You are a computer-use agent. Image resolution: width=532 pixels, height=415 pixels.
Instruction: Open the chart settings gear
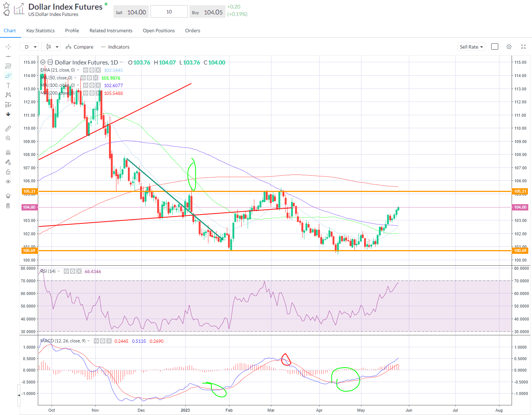click(x=509, y=47)
